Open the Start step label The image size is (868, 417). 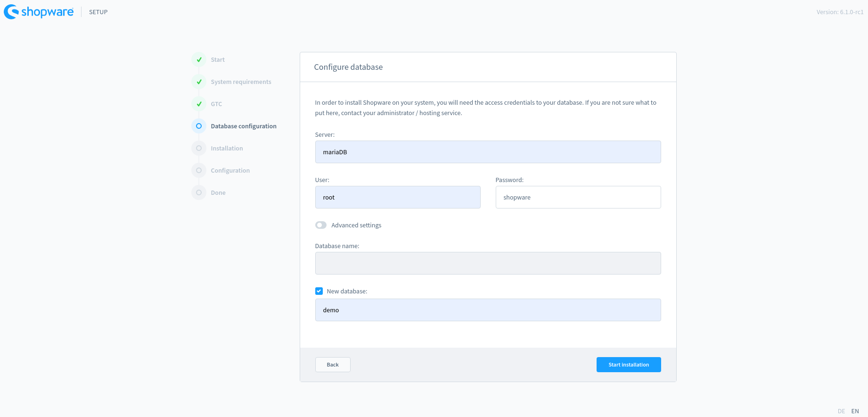coord(218,59)
